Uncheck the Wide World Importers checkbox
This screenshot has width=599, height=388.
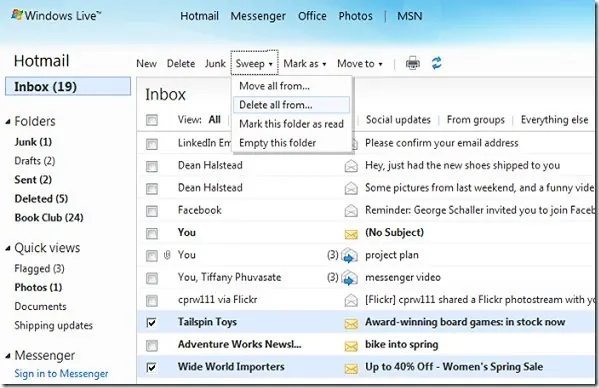(x=152, y=367)
